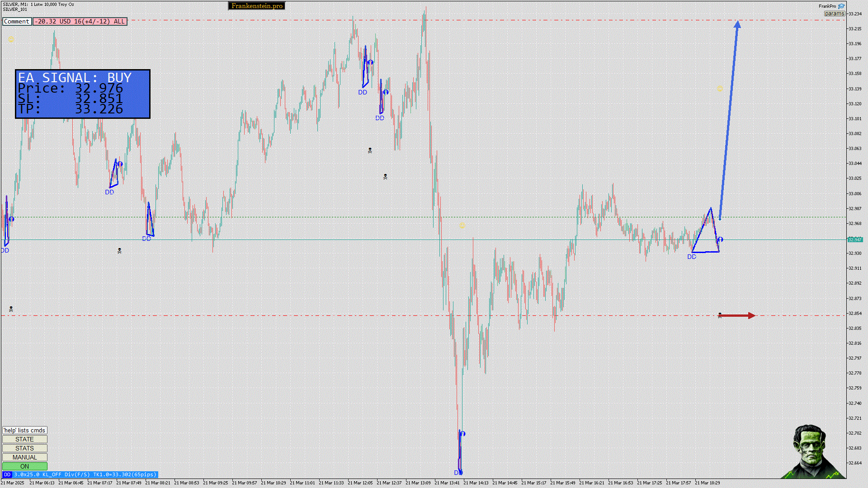Open the Frankenstein.pro link banner
Viewport: 868px width, 488px height.
tap(256, 6)
